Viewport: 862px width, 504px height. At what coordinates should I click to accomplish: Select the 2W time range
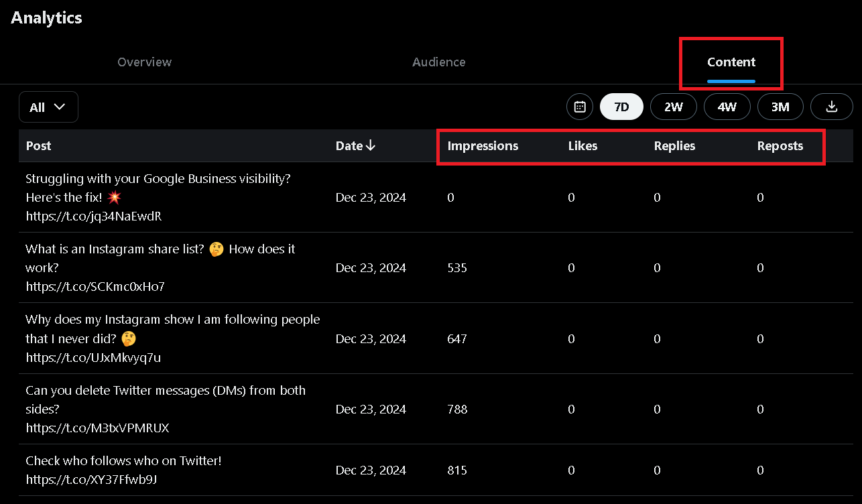673,107
